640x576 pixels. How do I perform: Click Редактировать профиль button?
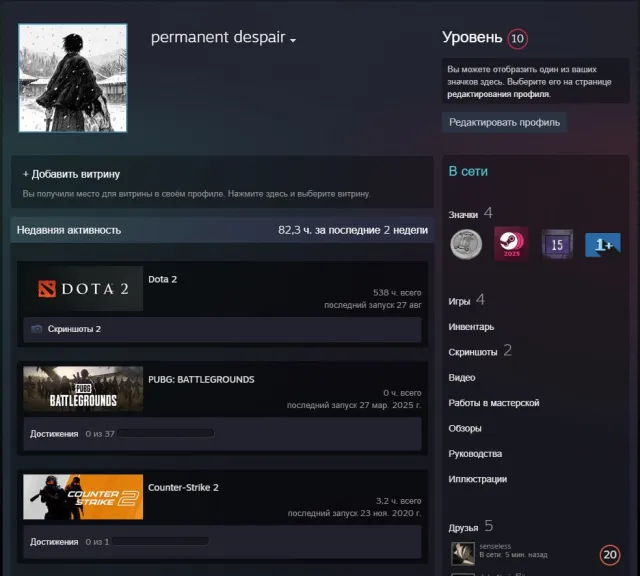click(504, 122)
